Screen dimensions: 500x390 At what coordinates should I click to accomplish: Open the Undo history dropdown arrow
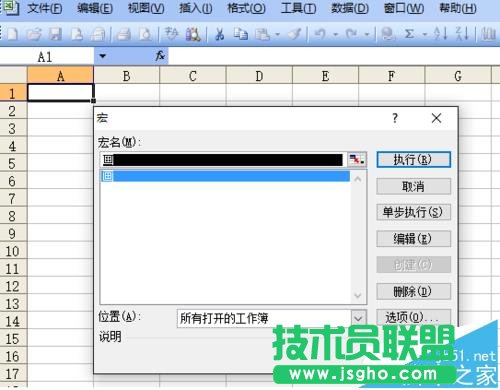pos(336,34)
